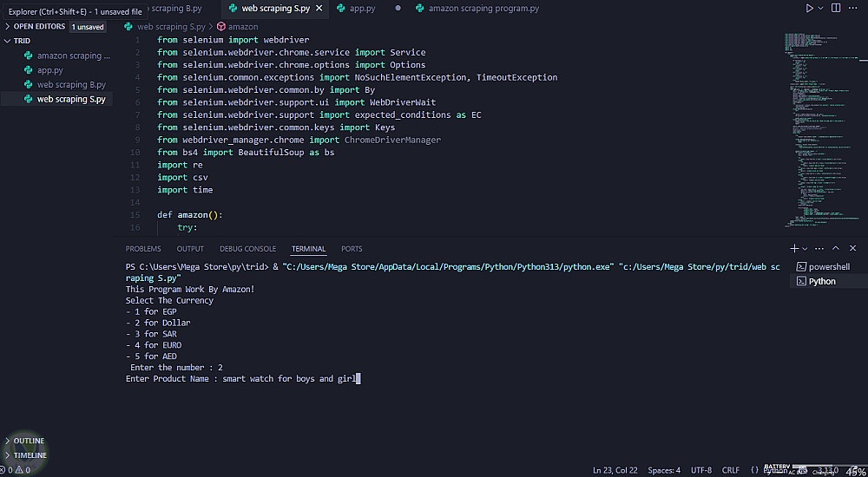Open the PROBLEMS panel tab
The height and width of the screenshot is (477, 868).
coord(143,249)
